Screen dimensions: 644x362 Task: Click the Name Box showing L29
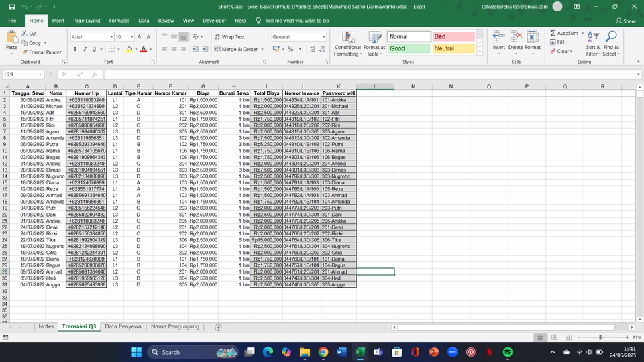point(20,74)
